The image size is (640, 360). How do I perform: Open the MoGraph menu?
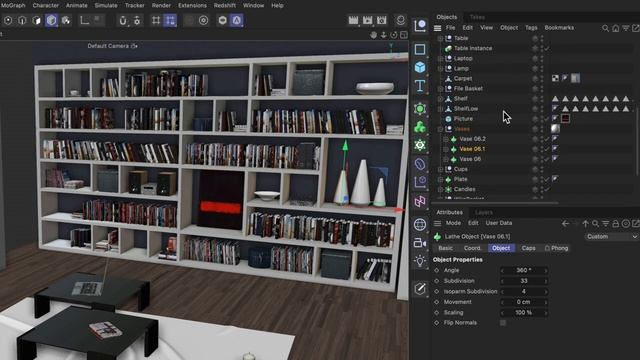click(x=13, y=5)
